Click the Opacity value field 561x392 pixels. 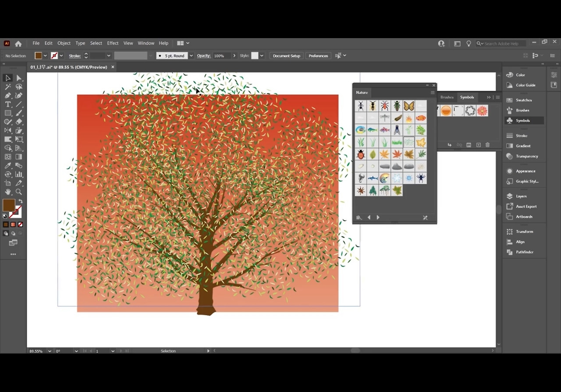[x=221, y=56]
